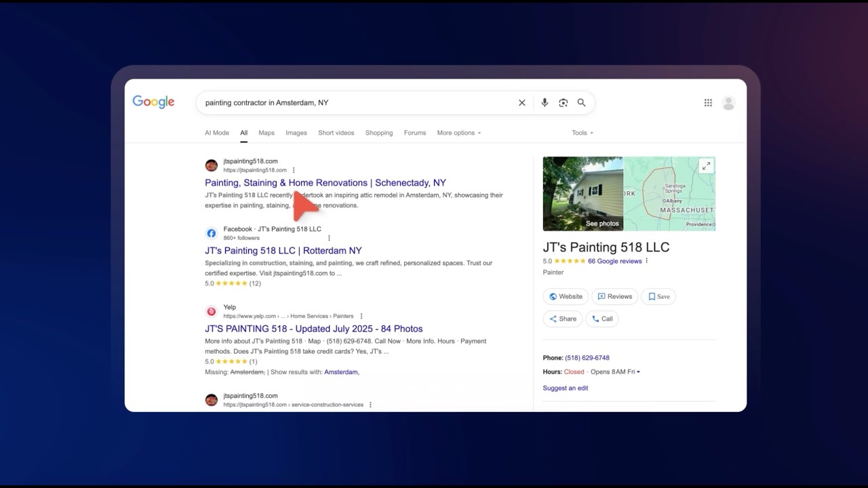Open the Forums tab
868x488 pixels.
(415, 133)
